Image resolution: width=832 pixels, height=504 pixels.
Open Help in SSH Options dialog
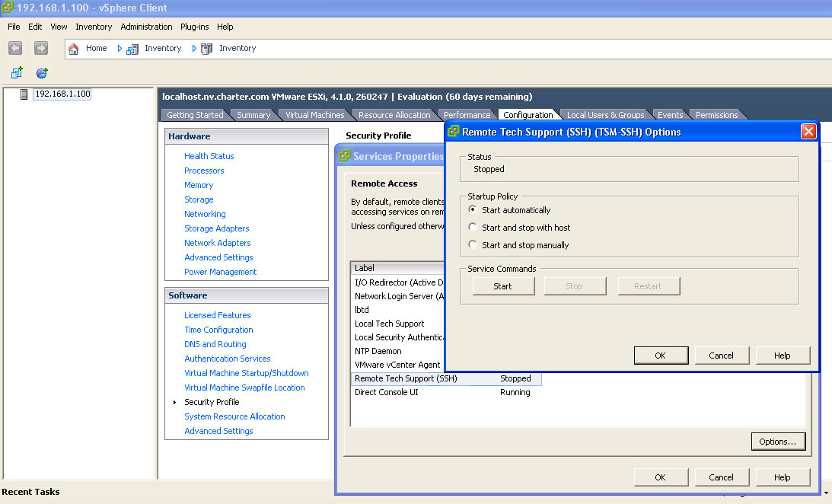pyautogui.click(x=783, y=356)
